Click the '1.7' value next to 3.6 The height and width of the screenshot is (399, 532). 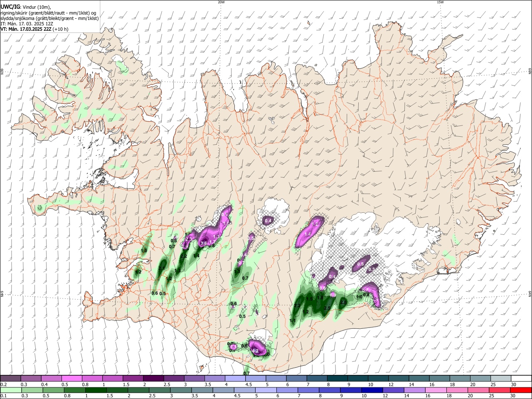[212, 242]
